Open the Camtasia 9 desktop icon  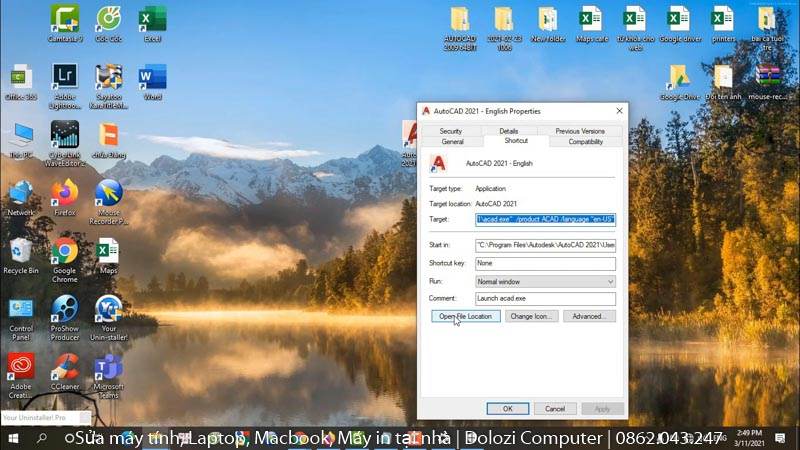(65, 20)
